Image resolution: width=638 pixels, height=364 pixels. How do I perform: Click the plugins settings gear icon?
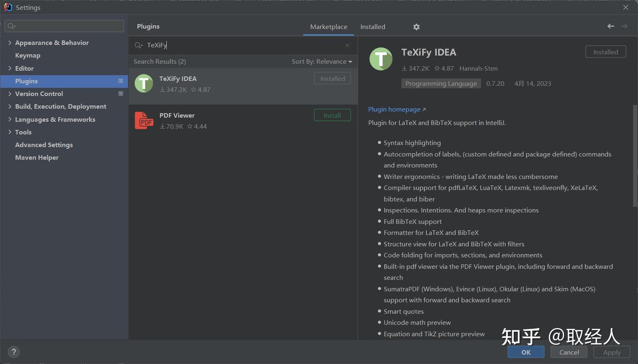[416, 27]
